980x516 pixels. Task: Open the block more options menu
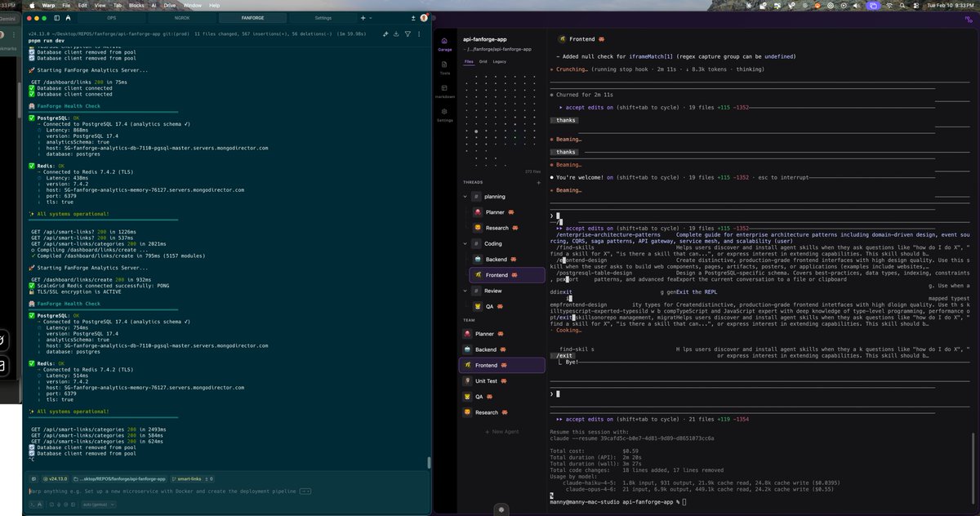click(x=417, y=33)
